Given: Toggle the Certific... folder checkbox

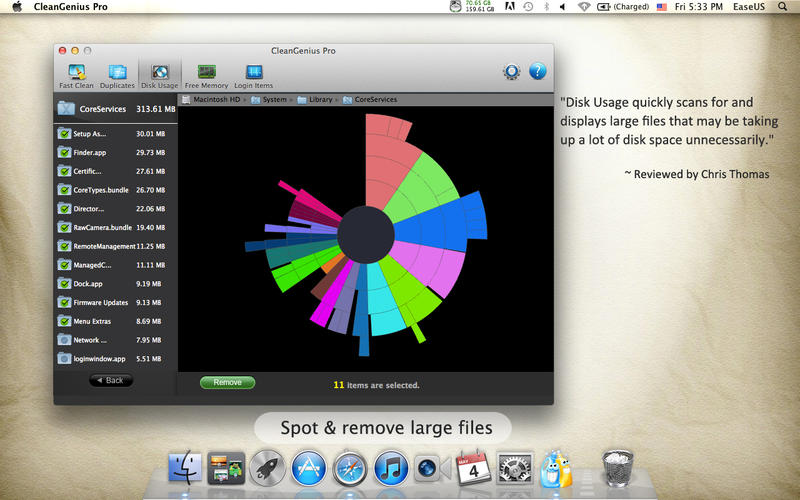Looking at the screenshot, I should (x=64, y=171).
